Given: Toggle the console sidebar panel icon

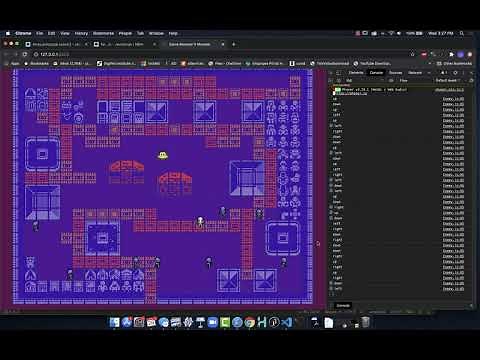Looking at the screenshot, I should point(331,80).
